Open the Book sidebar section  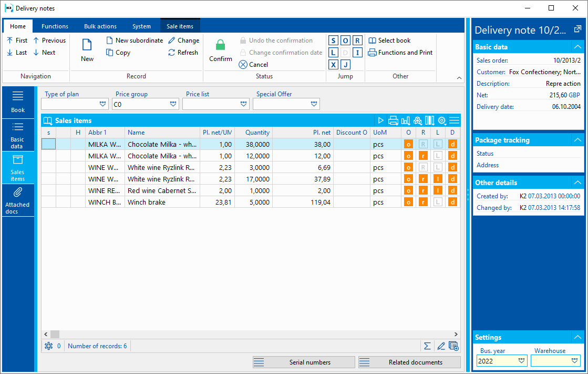(x=18, y=102)
